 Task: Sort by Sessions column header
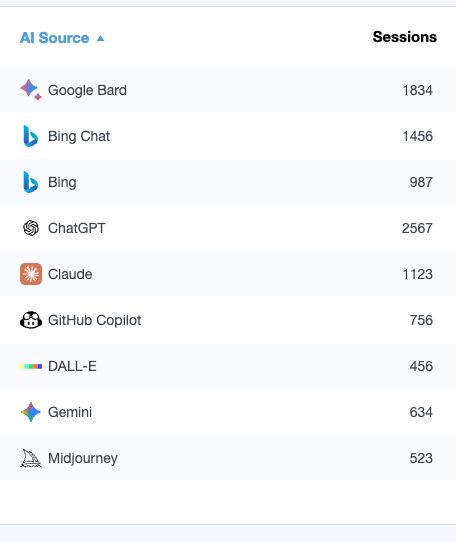pos(404,37)
